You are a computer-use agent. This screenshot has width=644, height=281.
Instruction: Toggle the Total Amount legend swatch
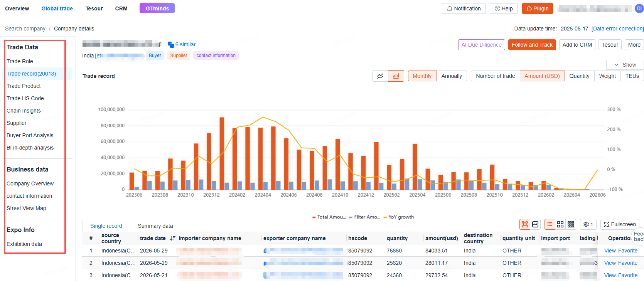314,217
